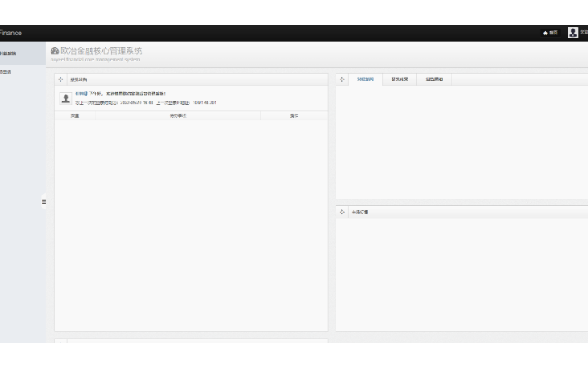Screen dimensions: 588x368
Task: Click the user avatar in the welcome message
Action: click(x=65, y=98)
